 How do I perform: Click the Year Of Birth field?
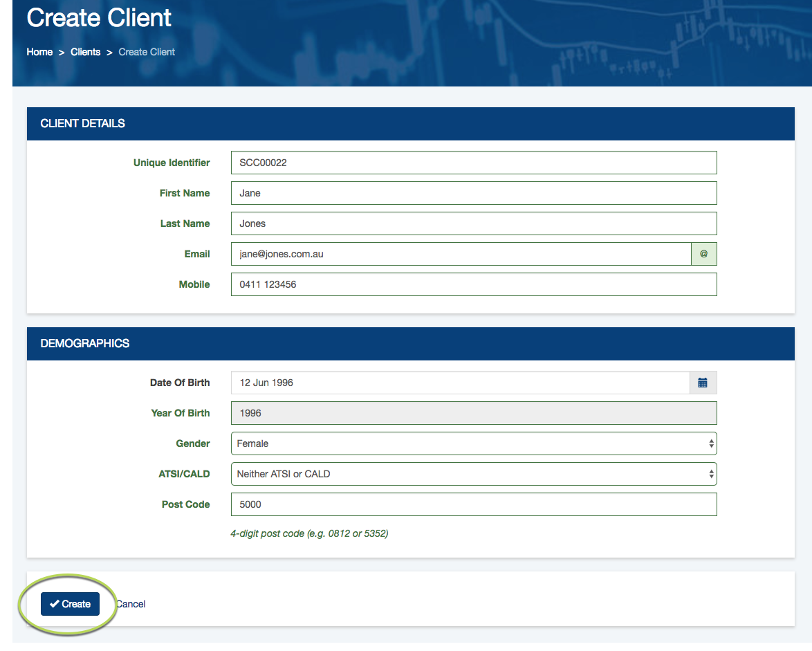pyautogui.click(x=474, y=413)
